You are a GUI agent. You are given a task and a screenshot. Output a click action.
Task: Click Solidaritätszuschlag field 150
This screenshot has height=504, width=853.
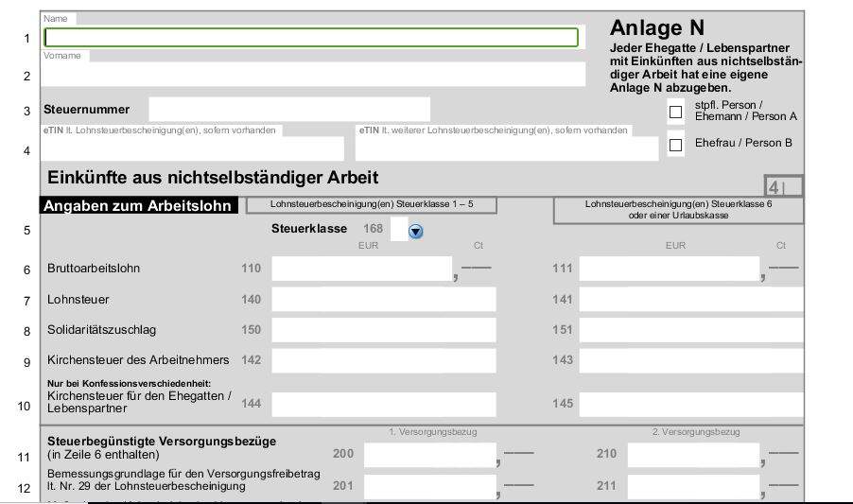pyautogui.click(x=383, y=330)
